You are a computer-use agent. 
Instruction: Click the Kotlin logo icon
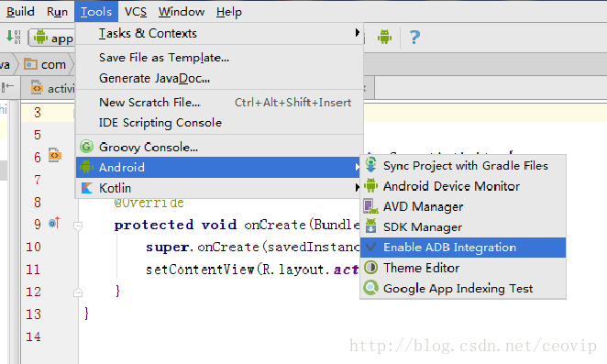click(87, 188)
